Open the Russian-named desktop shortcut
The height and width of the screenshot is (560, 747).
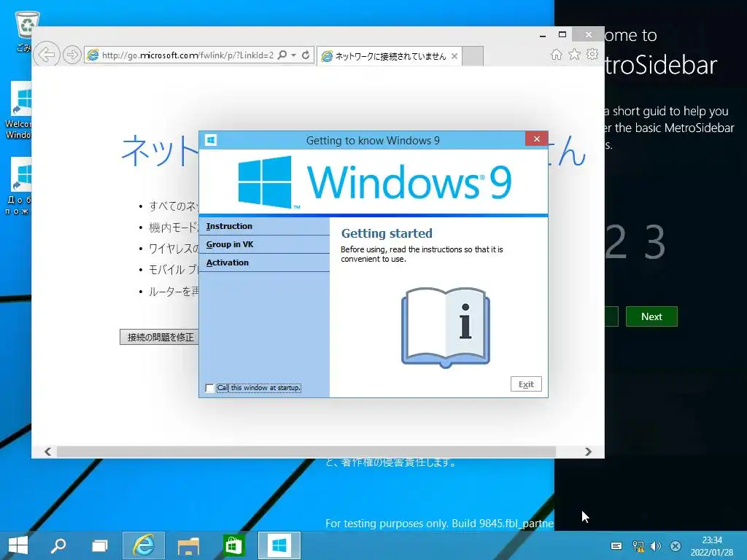tap(19, 187)
